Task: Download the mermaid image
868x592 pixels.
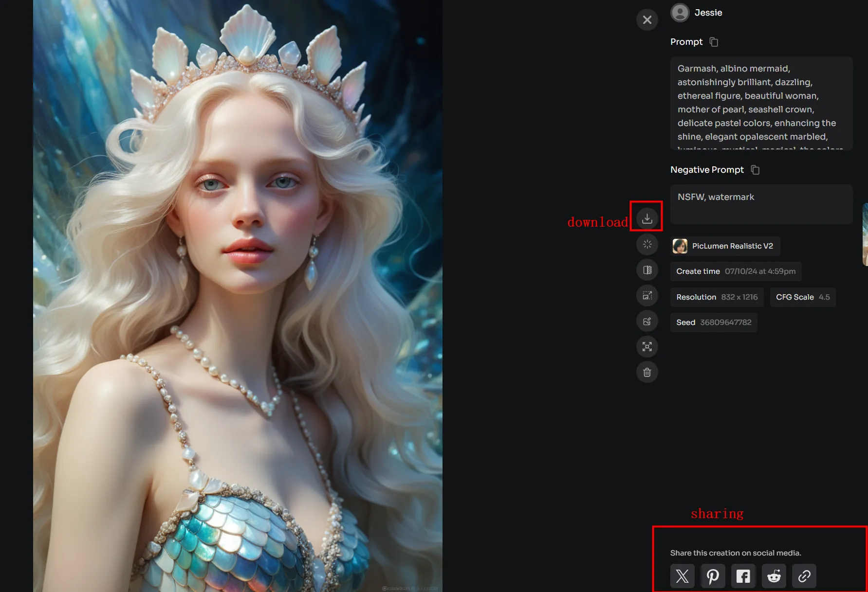Action: pyautogui.click(x=647, y=217)
